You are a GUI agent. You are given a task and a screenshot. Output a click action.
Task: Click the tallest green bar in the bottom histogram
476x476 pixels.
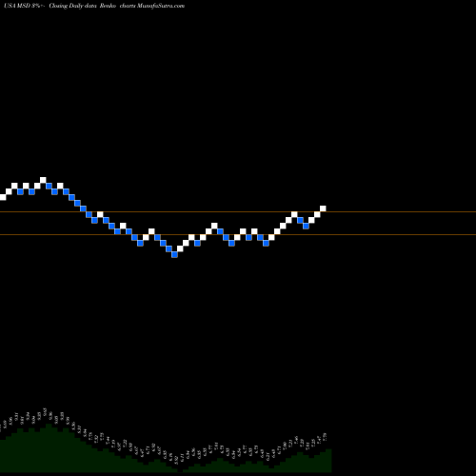tap(50, 448)
